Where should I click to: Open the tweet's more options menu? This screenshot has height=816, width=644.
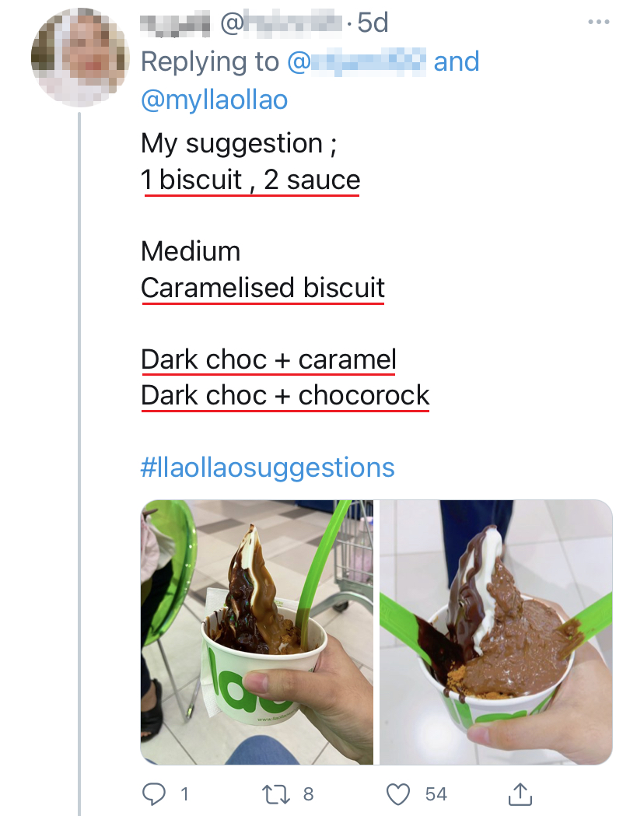click(598, 23)
